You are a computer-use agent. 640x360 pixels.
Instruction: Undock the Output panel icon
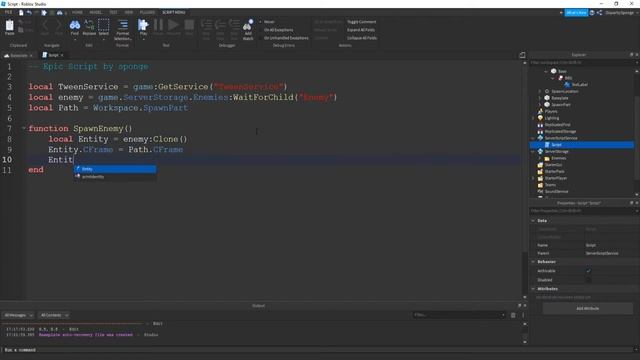tap(519, 305)
